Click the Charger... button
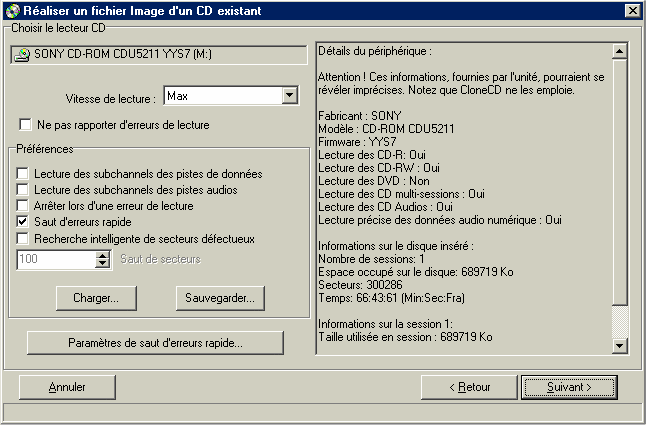This screenshot has height=425, width=646. (96, 298)
